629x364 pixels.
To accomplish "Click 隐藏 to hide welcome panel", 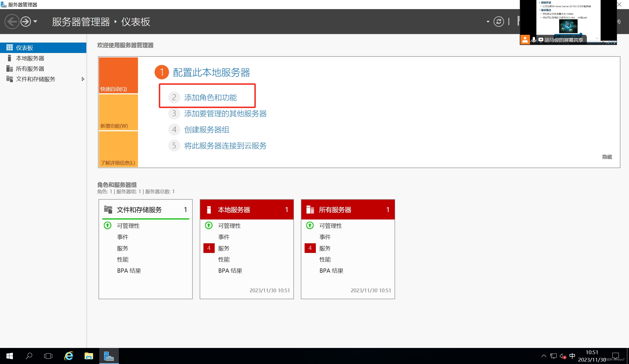I will pos(607,157).
